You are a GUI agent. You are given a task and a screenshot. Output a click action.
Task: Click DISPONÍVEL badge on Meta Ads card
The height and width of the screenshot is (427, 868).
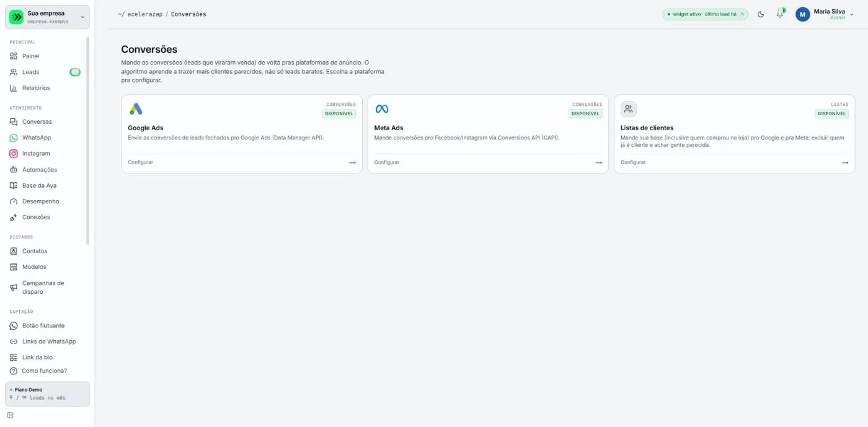pyautogui.click(x=585, y=114)
